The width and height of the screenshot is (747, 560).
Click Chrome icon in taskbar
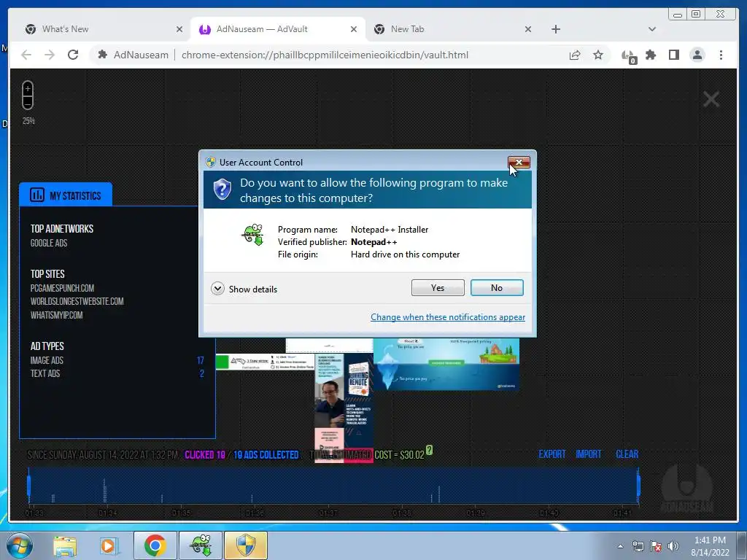[155, 545]
